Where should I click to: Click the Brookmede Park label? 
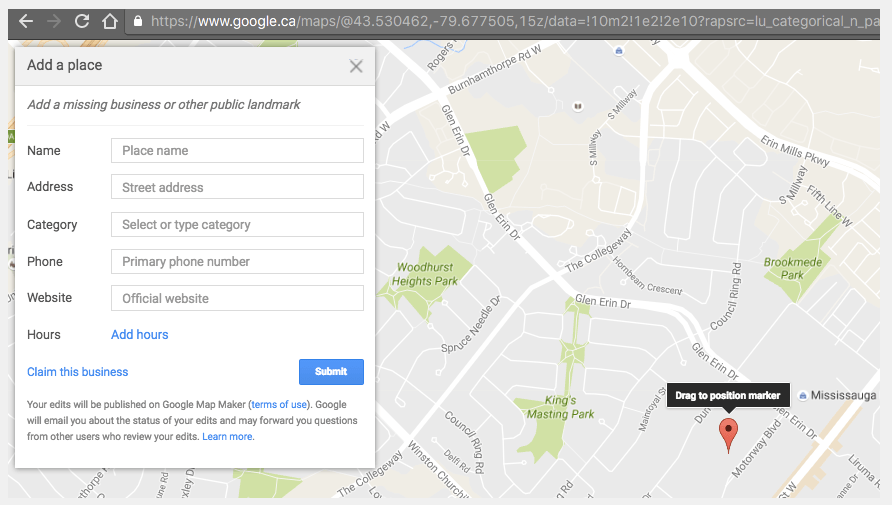(793, 268)
